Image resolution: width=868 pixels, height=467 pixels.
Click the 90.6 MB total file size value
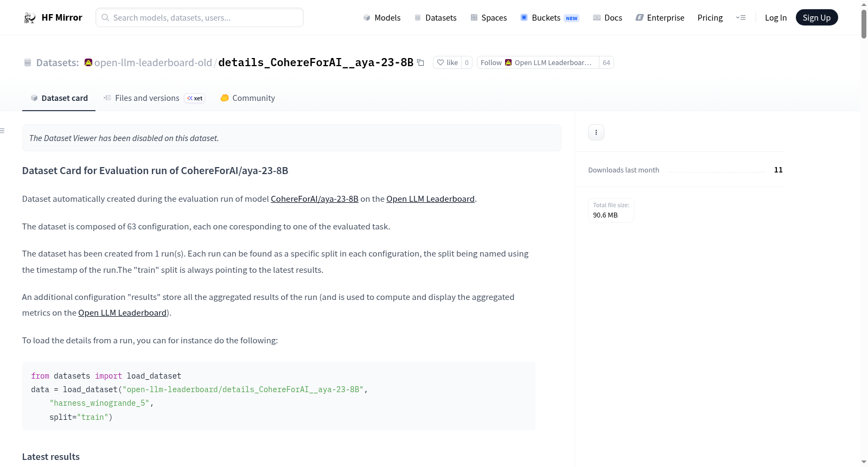(x=605, y=215)
